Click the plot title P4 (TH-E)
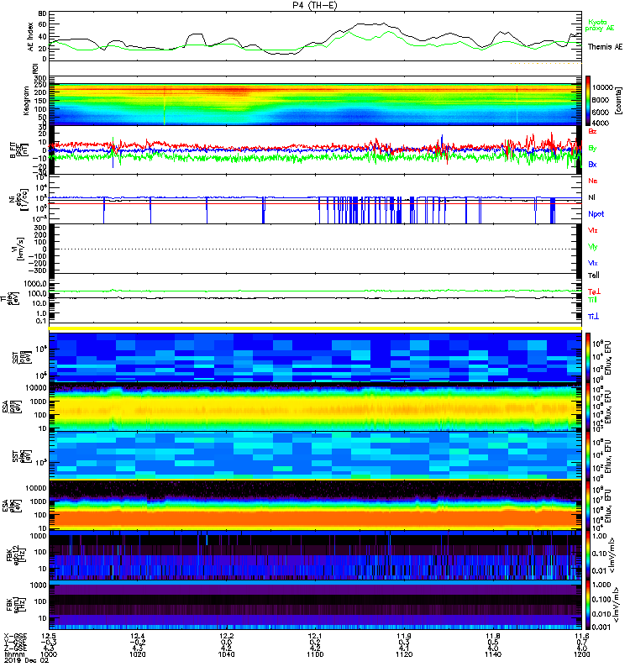 315,5
